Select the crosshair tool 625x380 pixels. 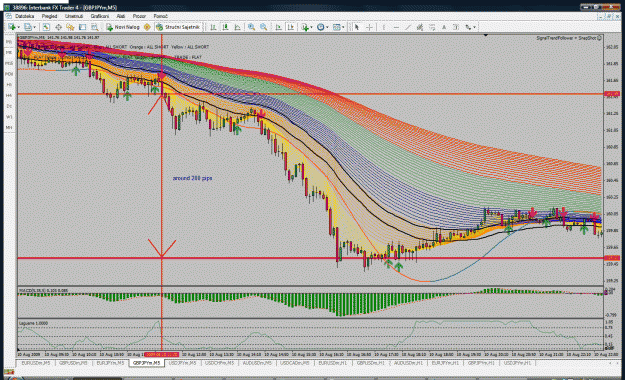369,27
